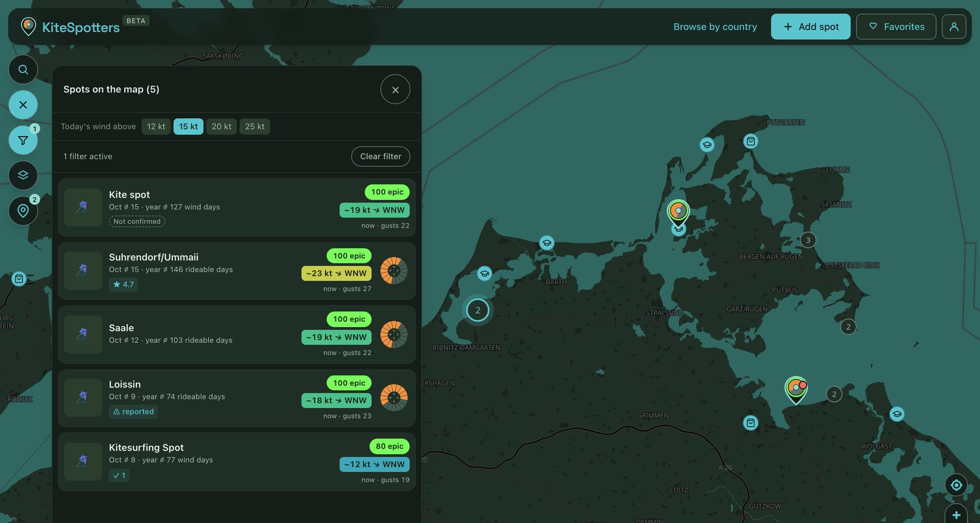Open the Loissin spot
980x523 pixels.
click(236, 398)
